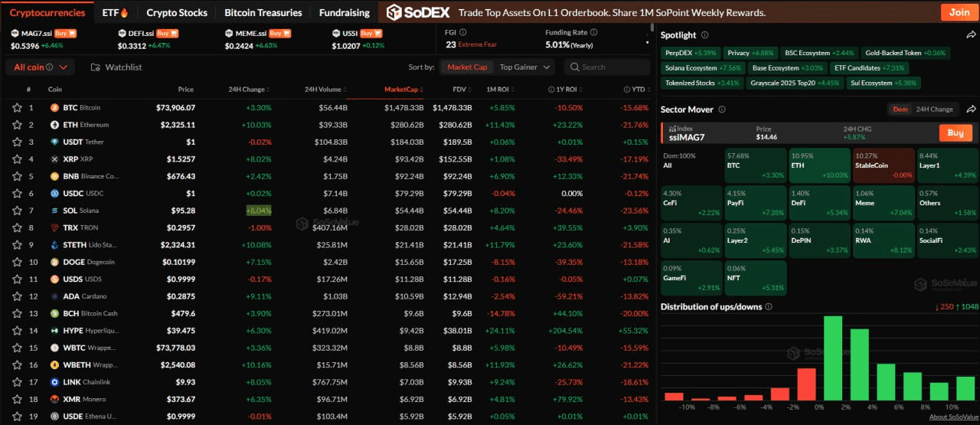Click the Funding Rate info icon
Screen dimensions: 980x425
click(x=592, y=33)
